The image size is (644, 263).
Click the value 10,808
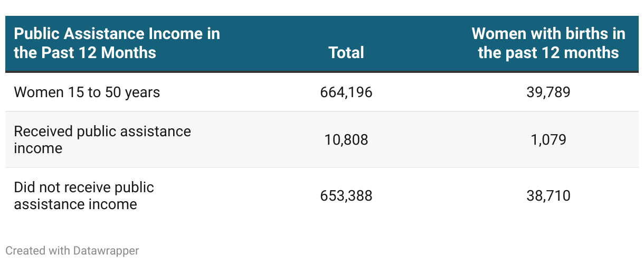(x=346, y=140)
